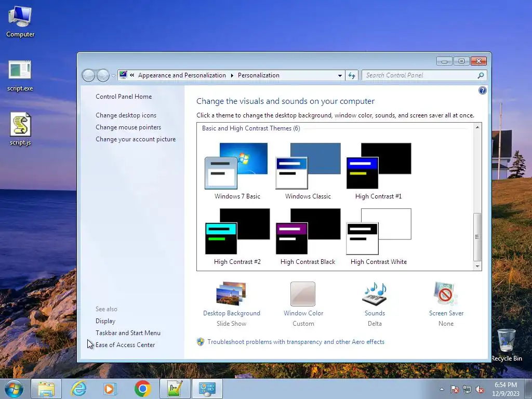Click the Forward navigation arrow
The height and width of the screenshot is (399, 532).
pyautogui.click(x=103, y=75)
